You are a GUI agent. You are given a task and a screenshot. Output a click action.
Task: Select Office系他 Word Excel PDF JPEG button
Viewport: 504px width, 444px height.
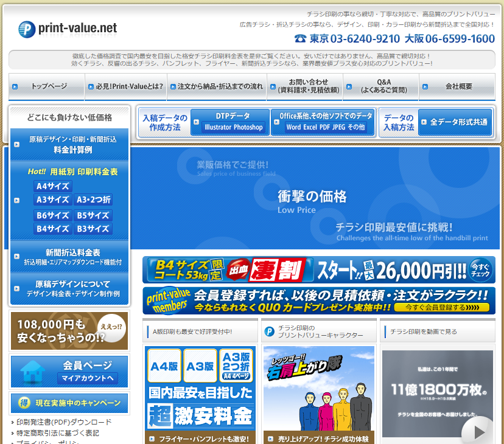[323, 122]
